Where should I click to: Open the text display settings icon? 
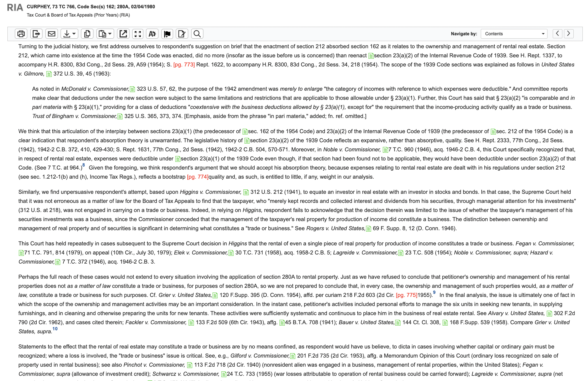coord(152,34)
